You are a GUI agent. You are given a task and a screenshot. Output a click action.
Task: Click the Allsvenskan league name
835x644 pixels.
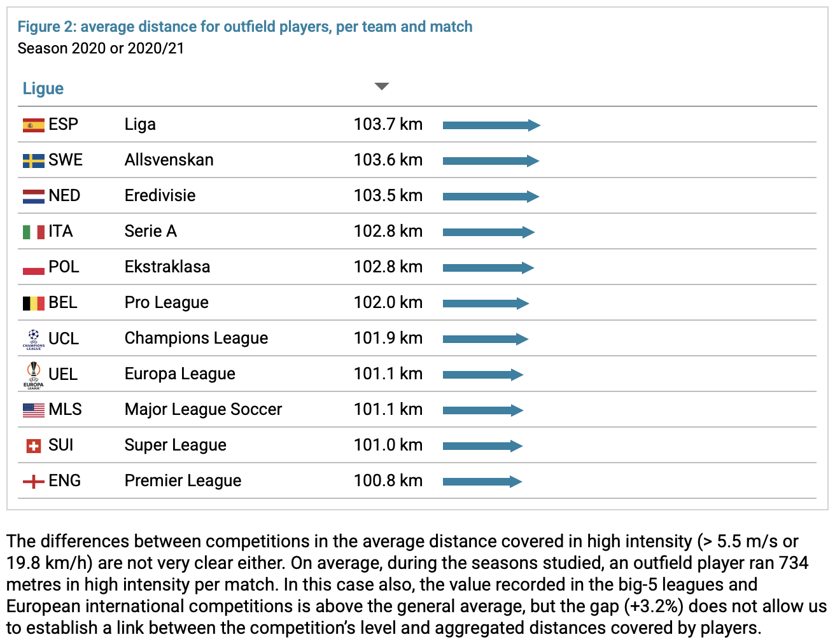pyautogui.click(x=169, y=160)
